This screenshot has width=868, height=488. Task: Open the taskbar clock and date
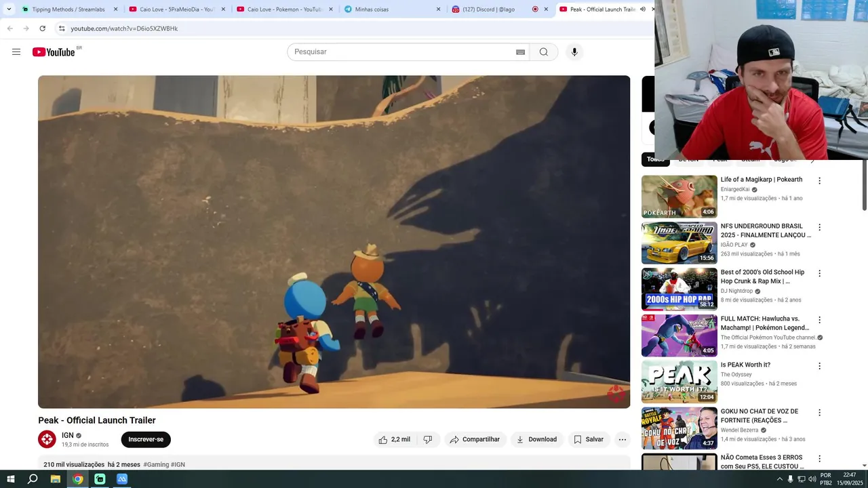(849, 479)
